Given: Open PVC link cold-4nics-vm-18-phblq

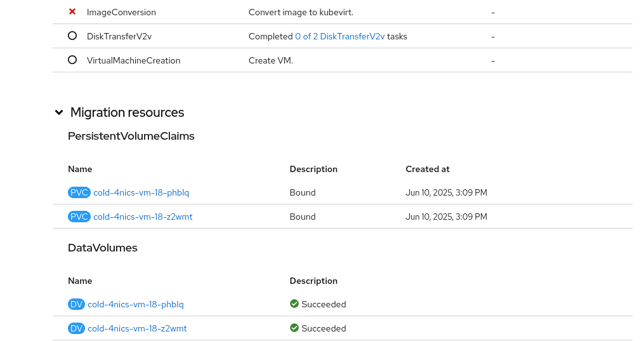Looking at the screenshot, I should pos(141,192).
